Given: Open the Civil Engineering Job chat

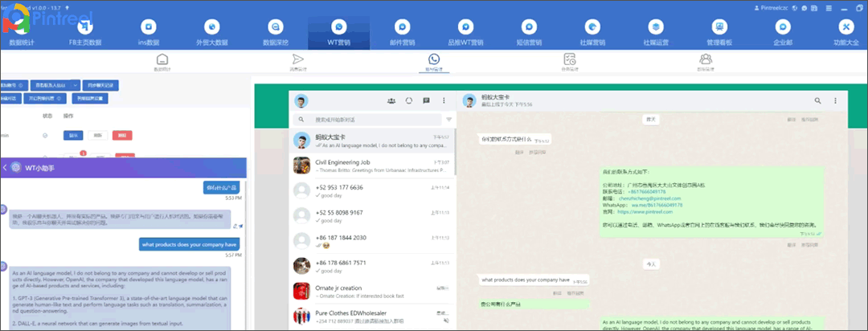Looking at the screenshot, I should [371, 166].
